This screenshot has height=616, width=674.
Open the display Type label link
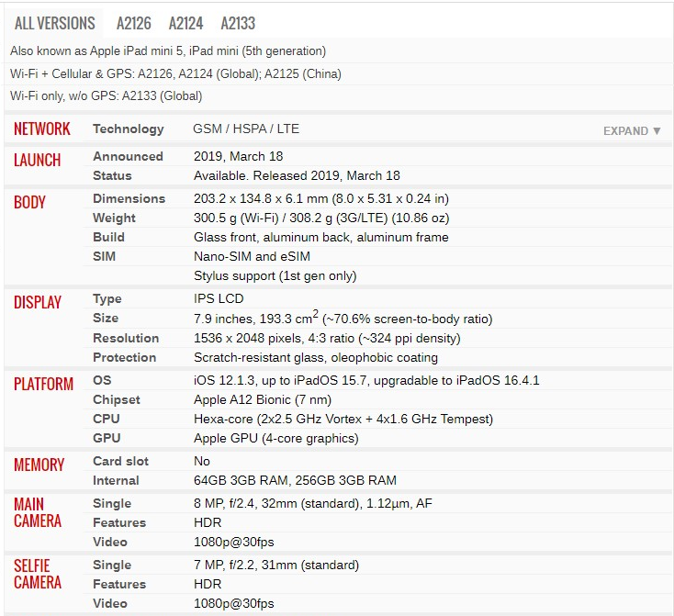click(x=107, y=298)
